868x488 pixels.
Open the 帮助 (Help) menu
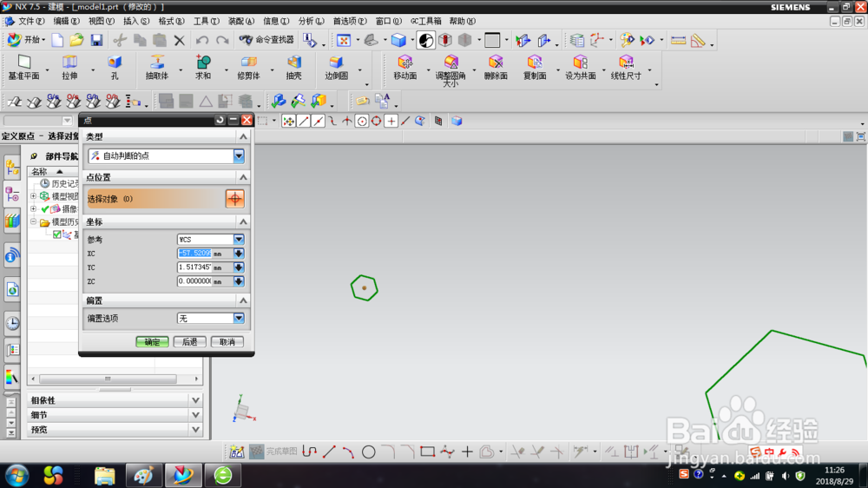click(x=463, y=21)
